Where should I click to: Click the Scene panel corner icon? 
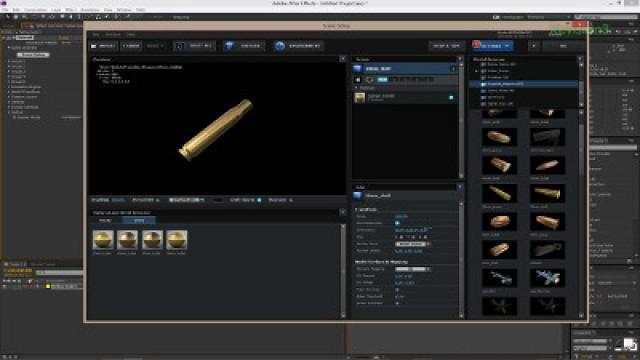pyautogui.click(x=460, y=59)
